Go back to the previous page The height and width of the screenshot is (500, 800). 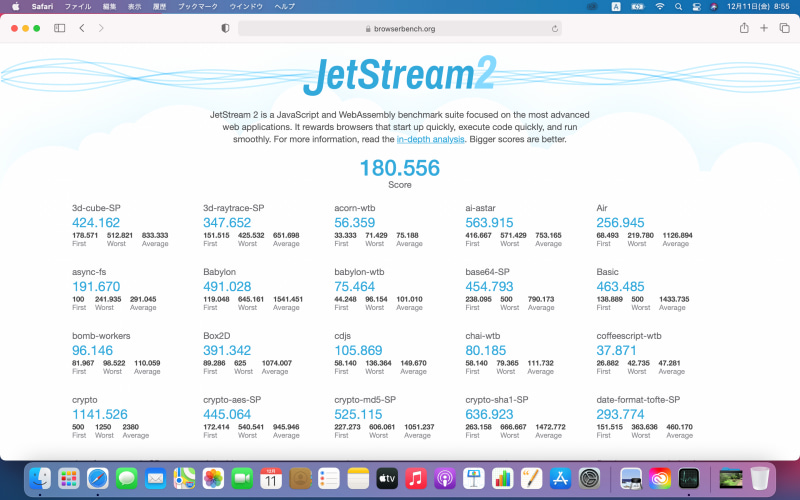click(x=82, y=28)
